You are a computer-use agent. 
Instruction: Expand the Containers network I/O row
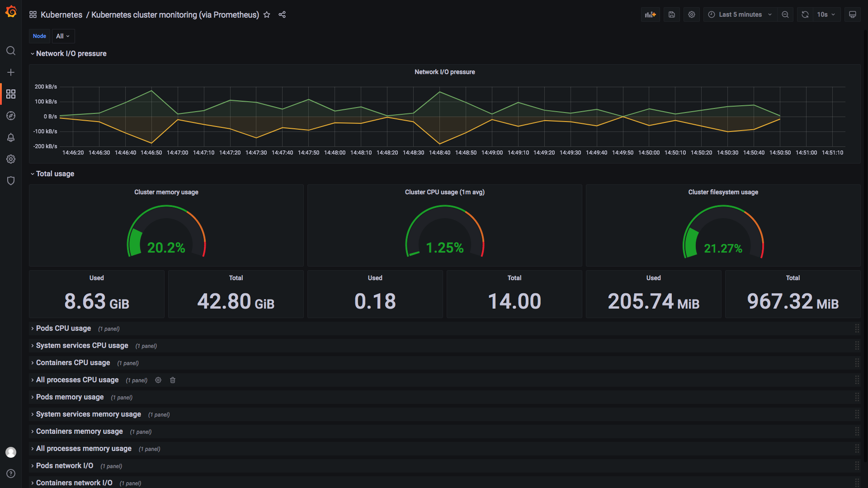click(71, 483)
